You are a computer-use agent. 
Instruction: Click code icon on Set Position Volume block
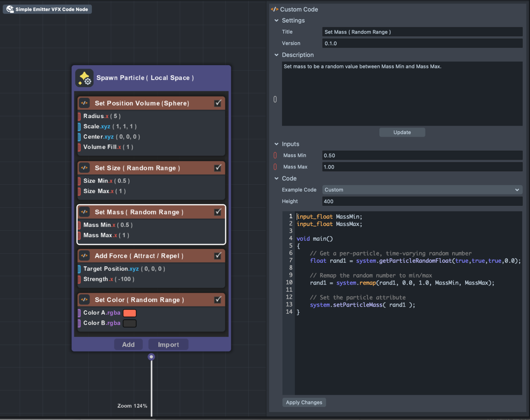tap(84, 103)
